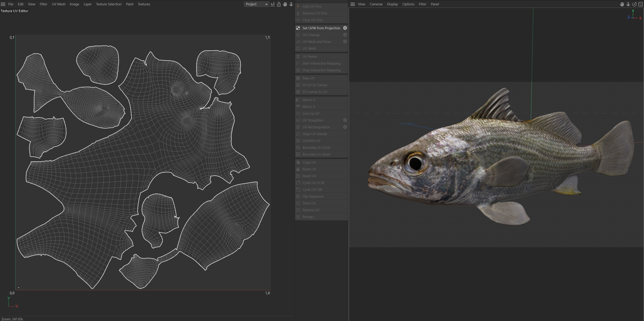
Task: Click the 3D viewport pan hand icon
Action: coord(622,4)
